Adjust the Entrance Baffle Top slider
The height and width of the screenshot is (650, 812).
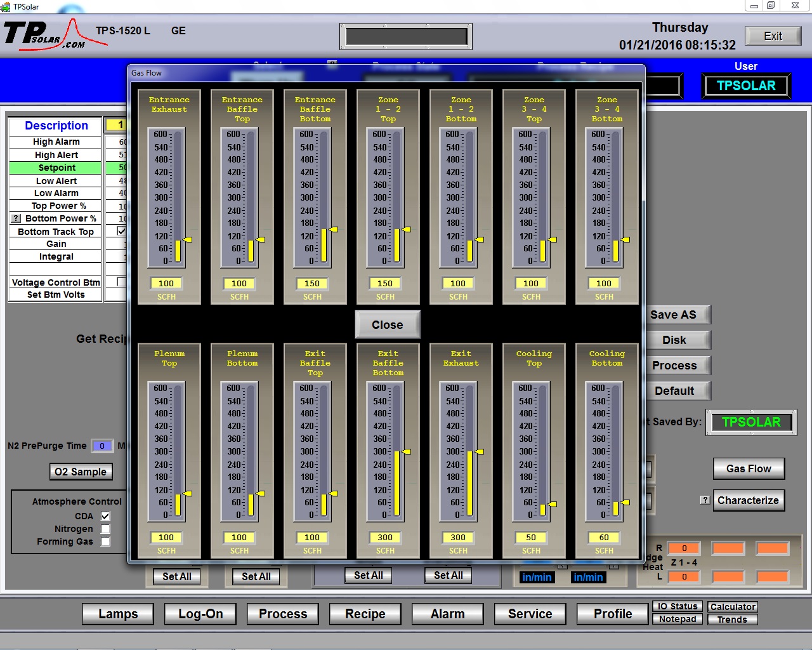click(x=251, y=197)
